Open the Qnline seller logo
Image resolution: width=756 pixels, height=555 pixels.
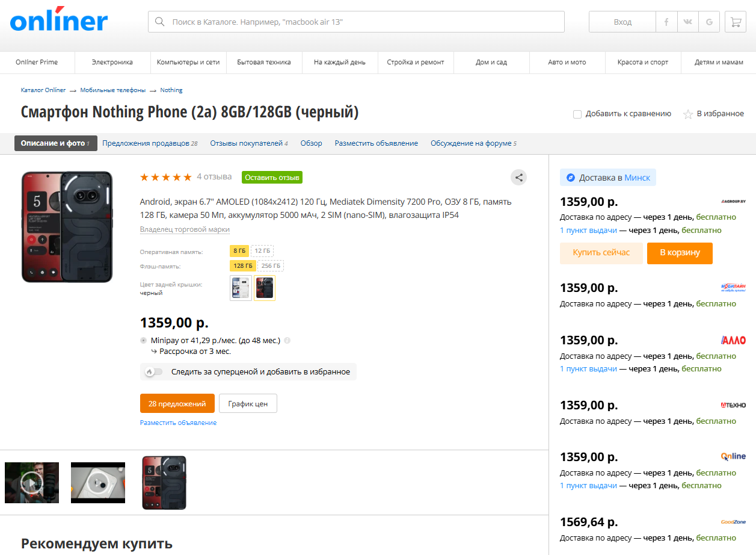(733, 456)
